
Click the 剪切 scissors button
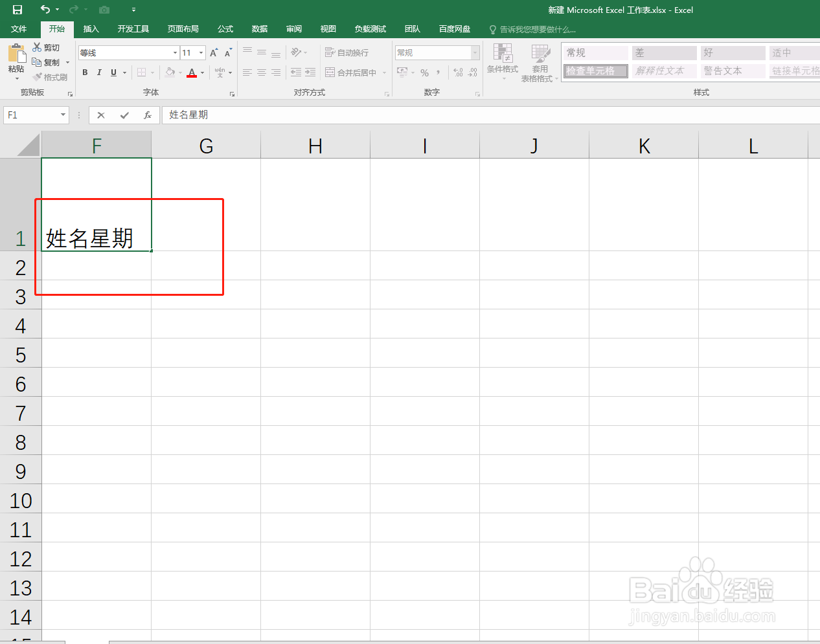pos(46,48)
